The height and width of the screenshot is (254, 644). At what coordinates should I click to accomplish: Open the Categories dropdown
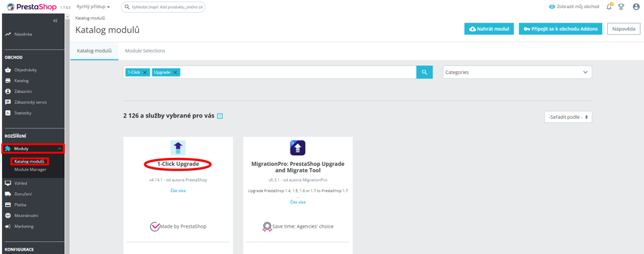tap(517, 72)
